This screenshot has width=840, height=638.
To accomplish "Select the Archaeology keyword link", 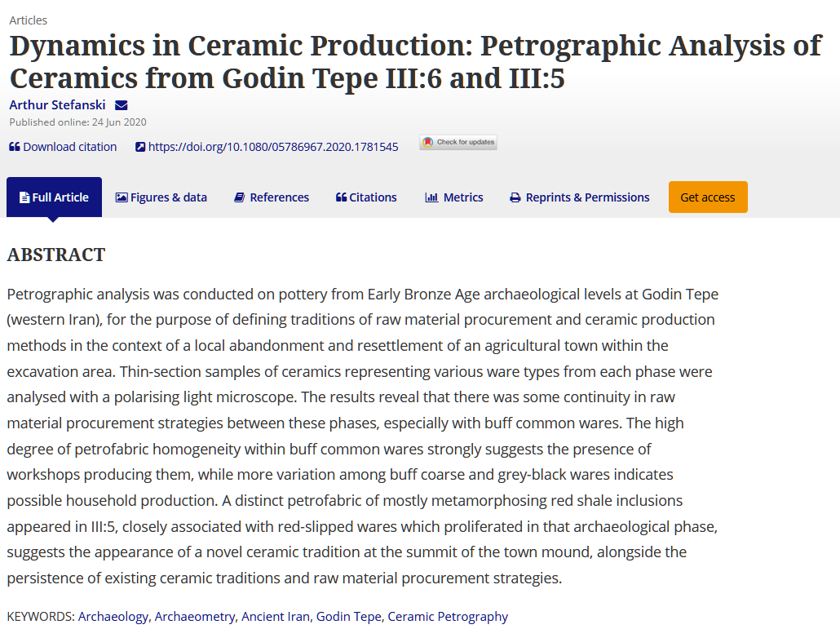I will (113, 617).
